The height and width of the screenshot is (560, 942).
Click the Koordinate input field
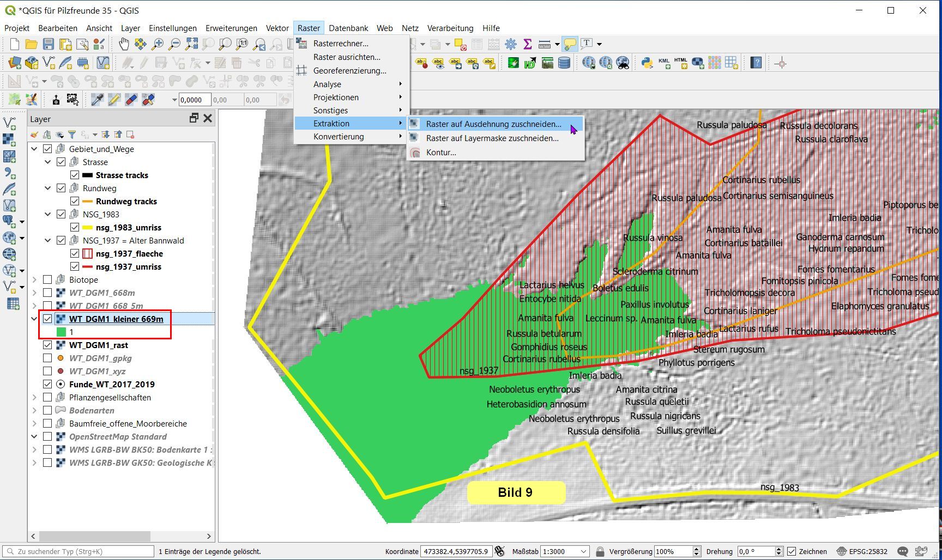coord(456,551)
